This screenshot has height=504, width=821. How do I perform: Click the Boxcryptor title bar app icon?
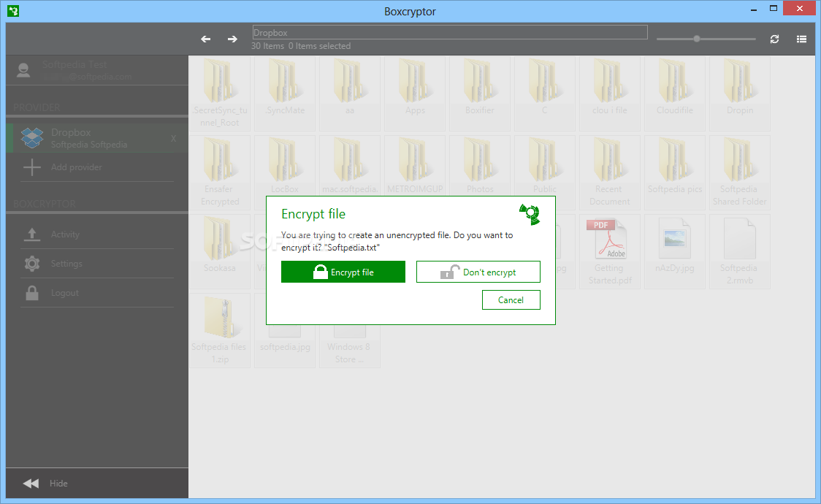[13, 10]
